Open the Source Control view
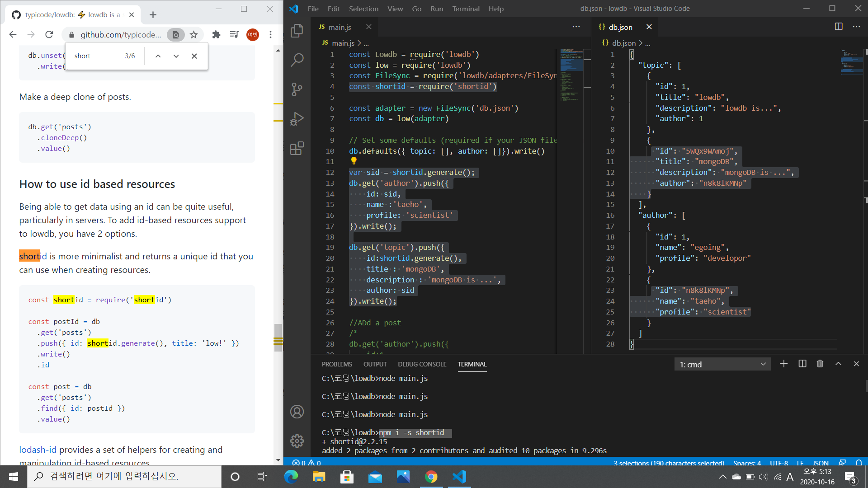This screenshot has width=868, height=488. point(297,89)
